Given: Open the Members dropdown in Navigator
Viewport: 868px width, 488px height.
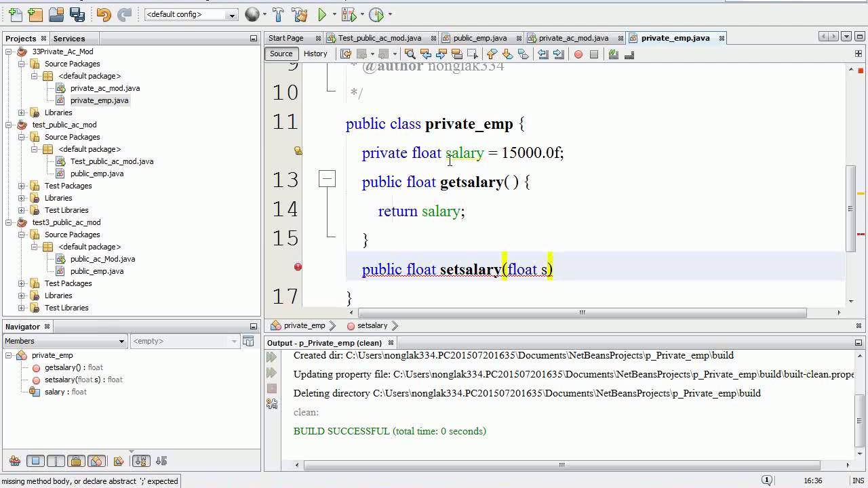Looking at the screenshot, I should click(x=65, y=341).
